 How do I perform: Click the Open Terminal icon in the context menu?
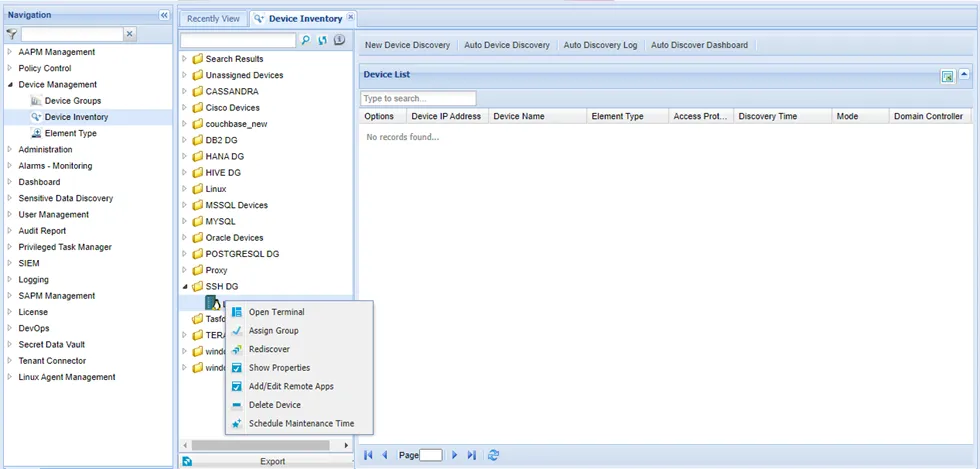point(237,312)
